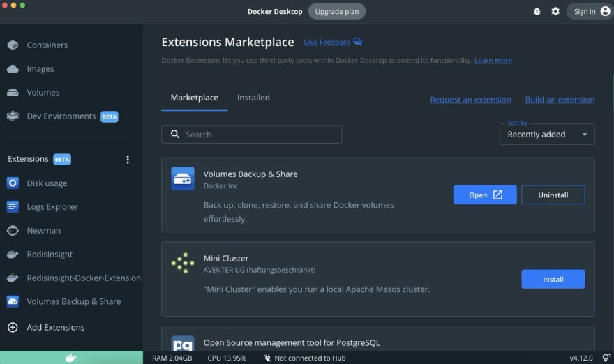The width and height of the screenshot is (614, 364).
Task: Click Build an extension link
Action: tap(560, 100)
